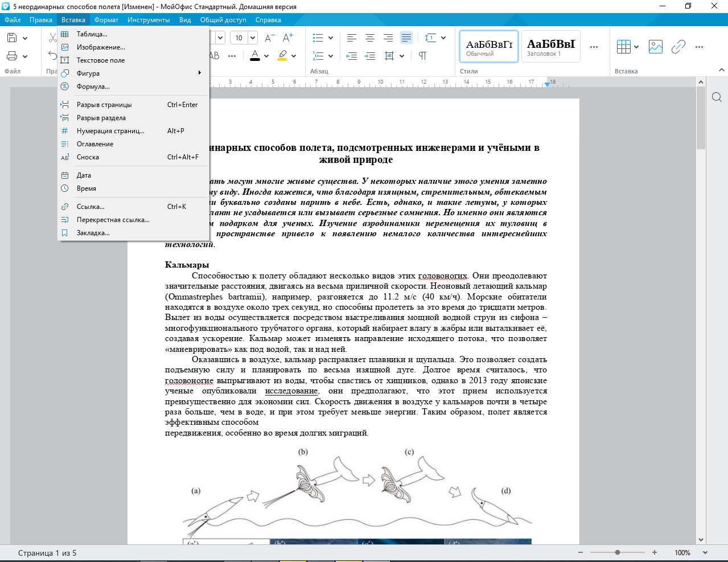728x562 pixels.
Task: Open the Файл menu
Action: coord(13,20)
